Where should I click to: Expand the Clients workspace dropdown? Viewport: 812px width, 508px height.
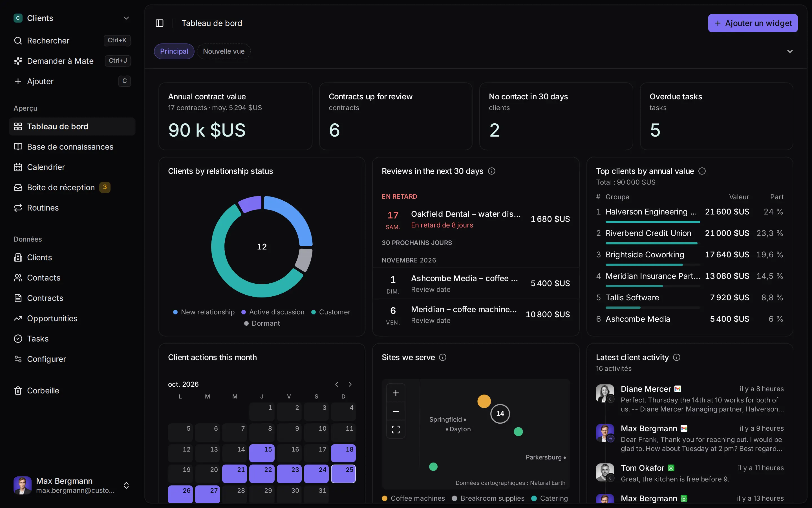click(126, 18)
